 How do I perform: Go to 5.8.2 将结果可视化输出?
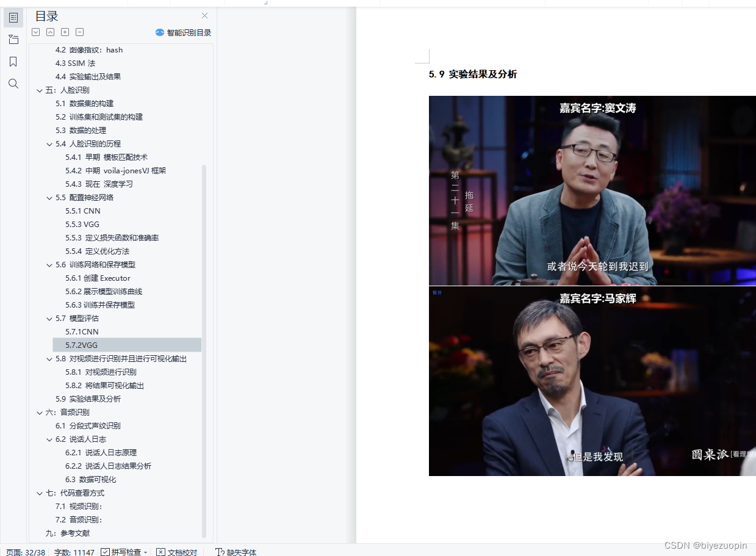(104, 386)
